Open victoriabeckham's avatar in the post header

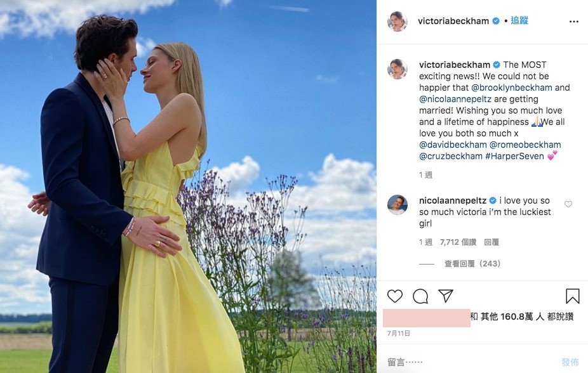397,22
